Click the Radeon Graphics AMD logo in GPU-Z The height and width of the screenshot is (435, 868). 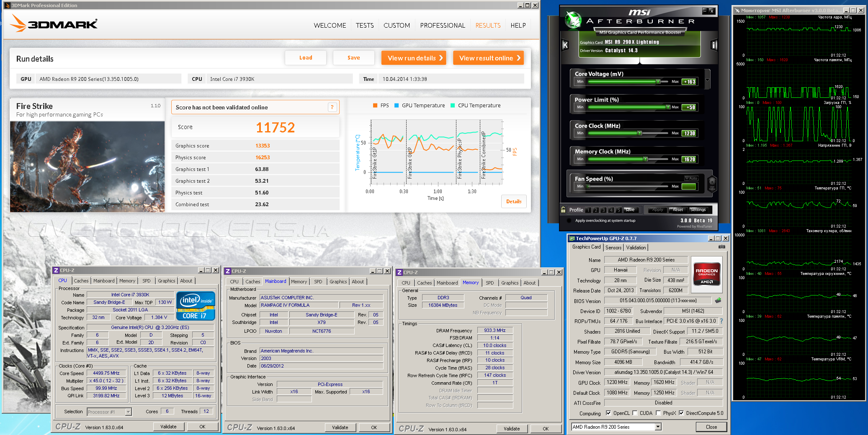707,274
